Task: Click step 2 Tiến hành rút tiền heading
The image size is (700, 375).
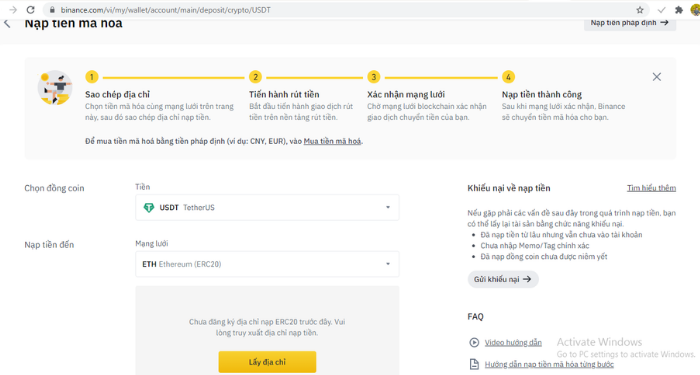Action: pyautogui.click(x=284, y=94)
